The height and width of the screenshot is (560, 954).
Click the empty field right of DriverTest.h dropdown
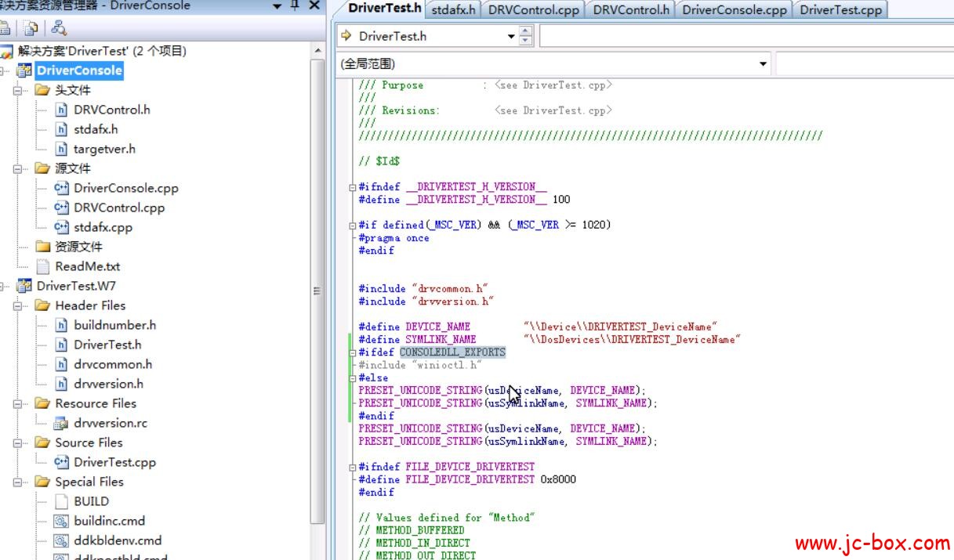pos(746,36)
